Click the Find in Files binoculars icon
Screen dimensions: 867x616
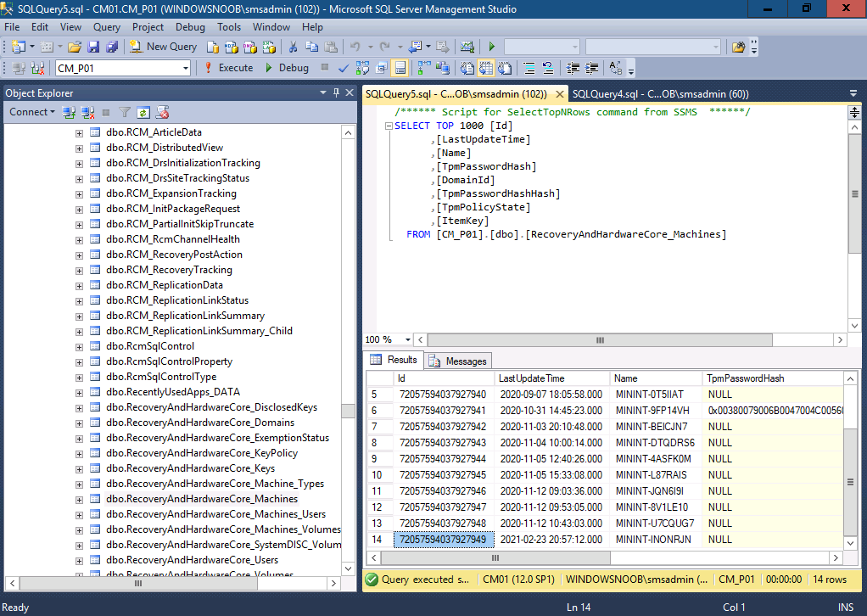[x=738, y=47]
